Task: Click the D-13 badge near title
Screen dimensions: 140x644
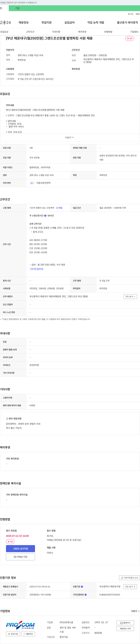Action: [129, 38]
